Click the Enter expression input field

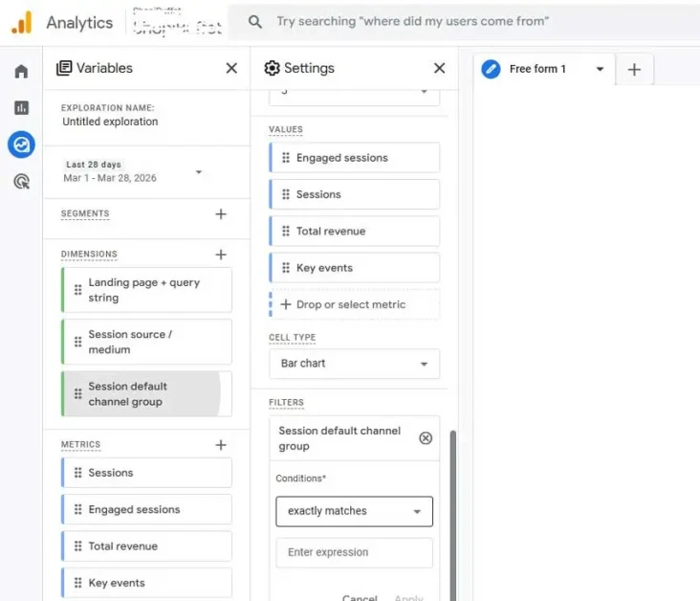click(x=354, y=552)
